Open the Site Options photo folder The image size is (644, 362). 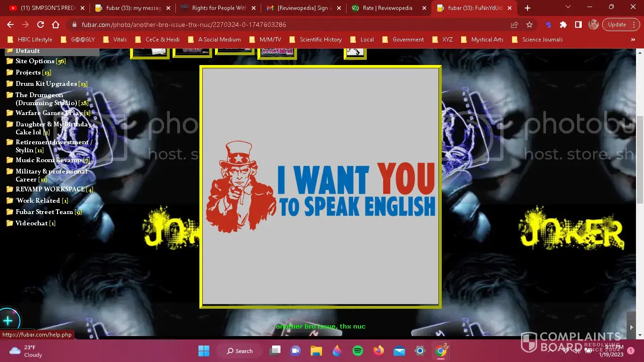[35, 61]
